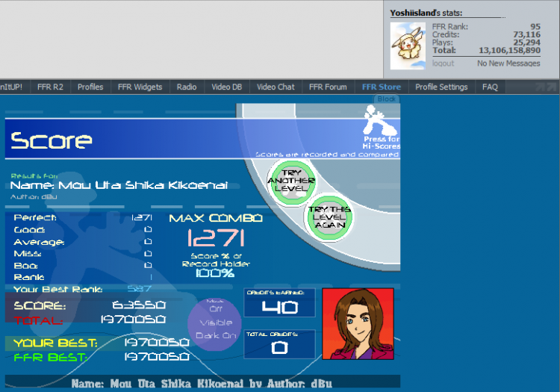This screenshot has width=560, height=392.
Task: Open the FFR R2 tab
Action: pyautogui.click(x=51, y=87)
